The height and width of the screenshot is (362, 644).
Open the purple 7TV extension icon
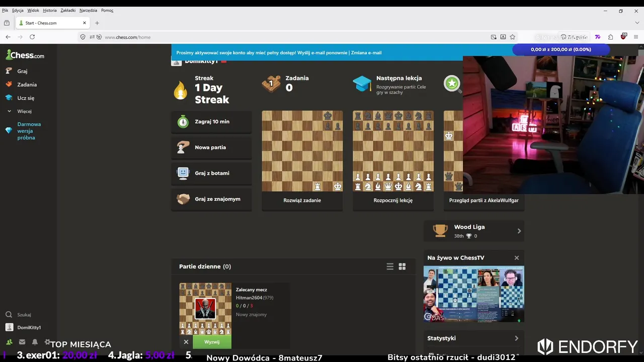pyautogui.click(x=598, y=37)
